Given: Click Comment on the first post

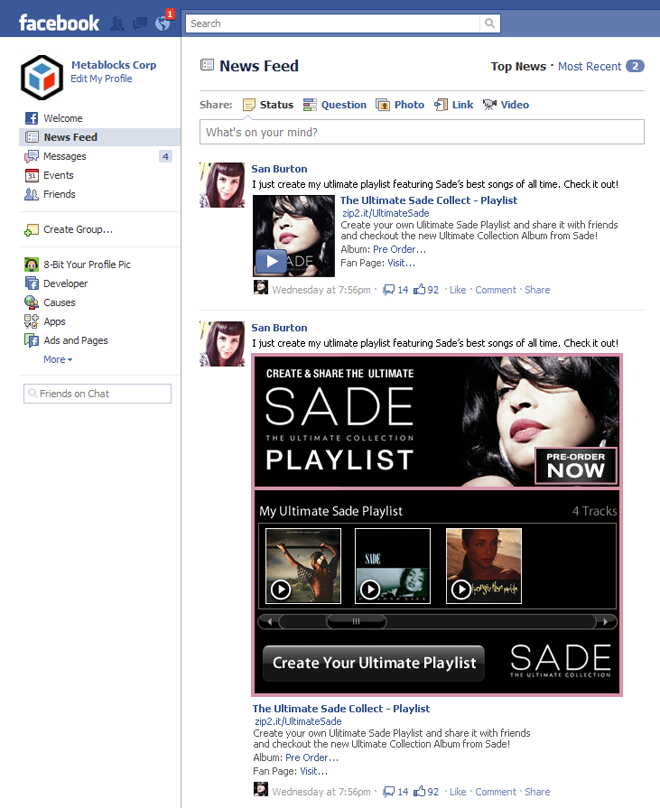Looking at the screenshot, I should 495,290.
